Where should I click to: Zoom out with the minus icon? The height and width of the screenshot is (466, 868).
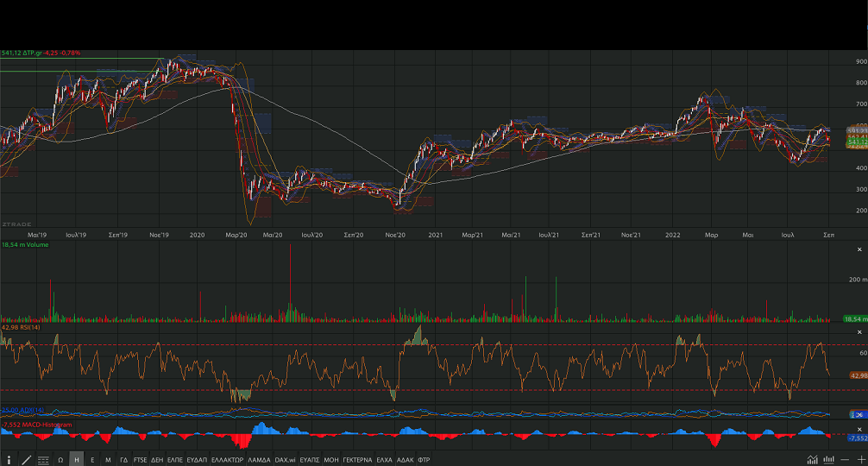(845, 460)
